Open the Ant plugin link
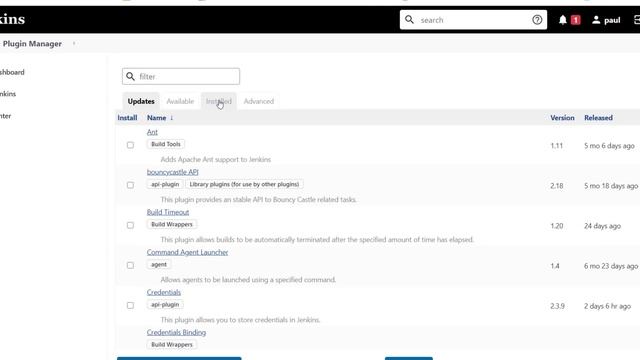This screenshot has height=360, width=640. (152, 132)
